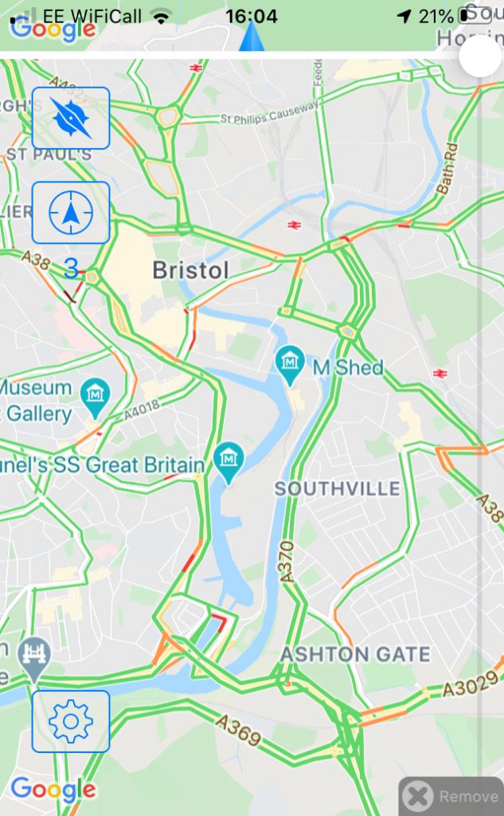Tap the battery indicator in status bar
The height and width of the screenshot is (816, 504).
click(464, 16)
